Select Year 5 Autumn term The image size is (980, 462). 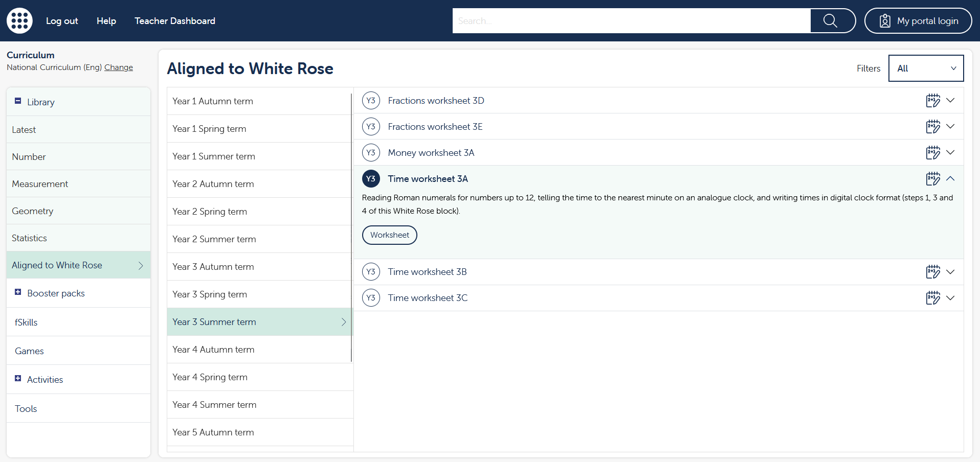coord(260,432)
